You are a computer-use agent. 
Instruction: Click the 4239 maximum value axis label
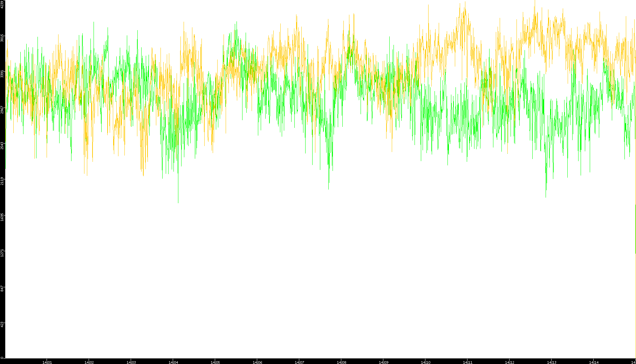tap(2, 4)
